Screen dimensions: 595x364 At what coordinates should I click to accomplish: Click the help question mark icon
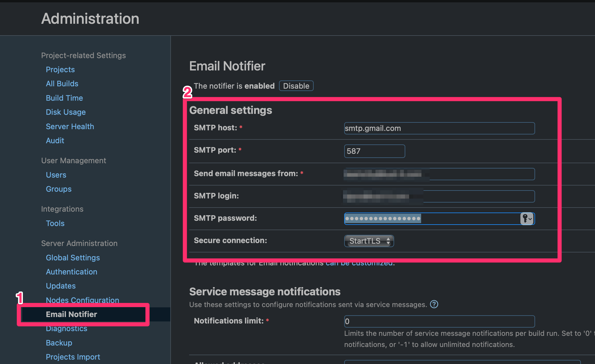pyautogui.click(x=434, y=304)
